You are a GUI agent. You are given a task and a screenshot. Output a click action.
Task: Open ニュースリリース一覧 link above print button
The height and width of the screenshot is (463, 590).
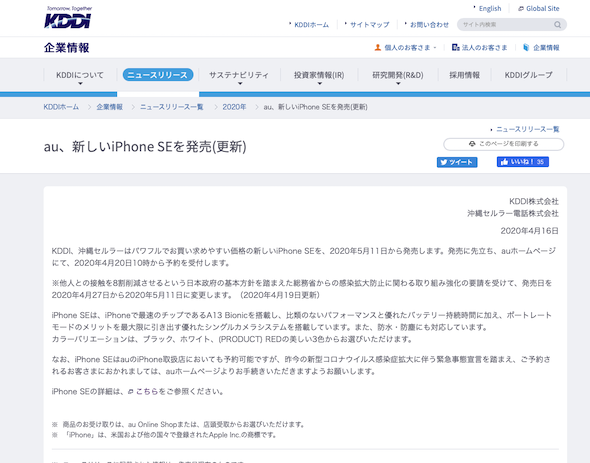[x=528, y=129]
